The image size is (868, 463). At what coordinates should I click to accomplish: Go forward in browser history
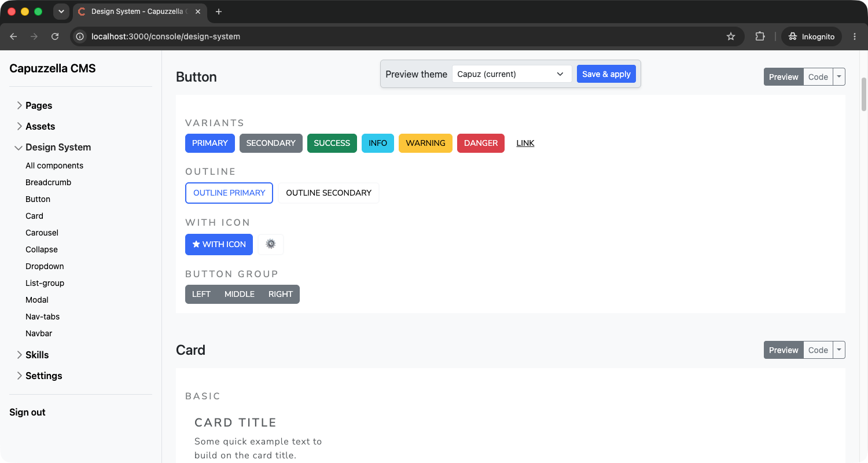(x=34, y=36)
